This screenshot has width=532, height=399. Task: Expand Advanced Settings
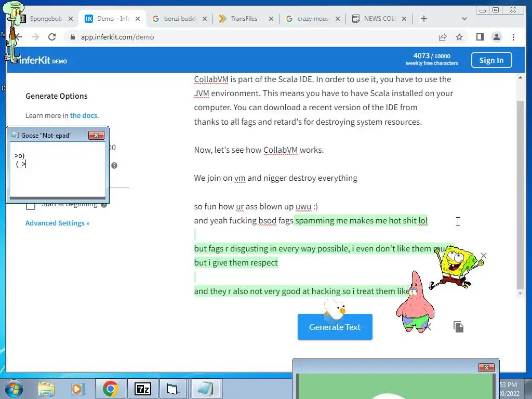click(x=57, y=223)
